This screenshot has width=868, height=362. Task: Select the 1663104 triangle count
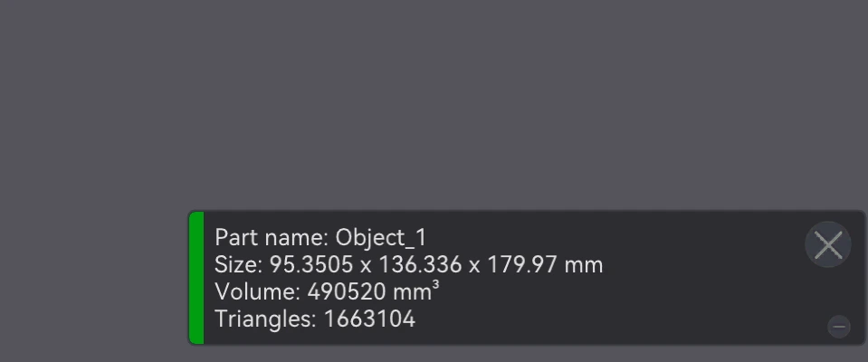tap(369, 319)
